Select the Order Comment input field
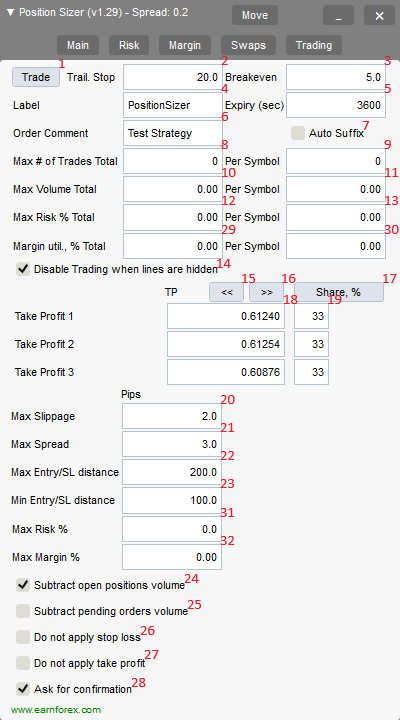 173,133
